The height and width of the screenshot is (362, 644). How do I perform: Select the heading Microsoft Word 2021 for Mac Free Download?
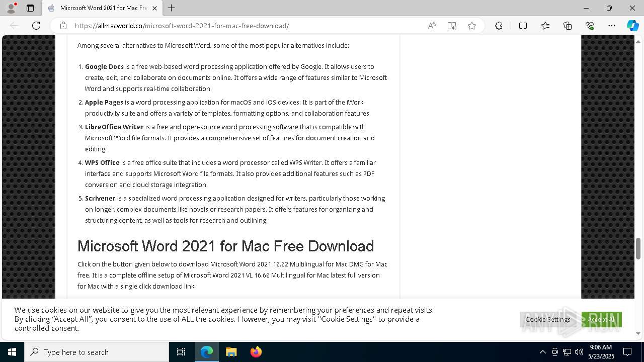pos(225,246)
